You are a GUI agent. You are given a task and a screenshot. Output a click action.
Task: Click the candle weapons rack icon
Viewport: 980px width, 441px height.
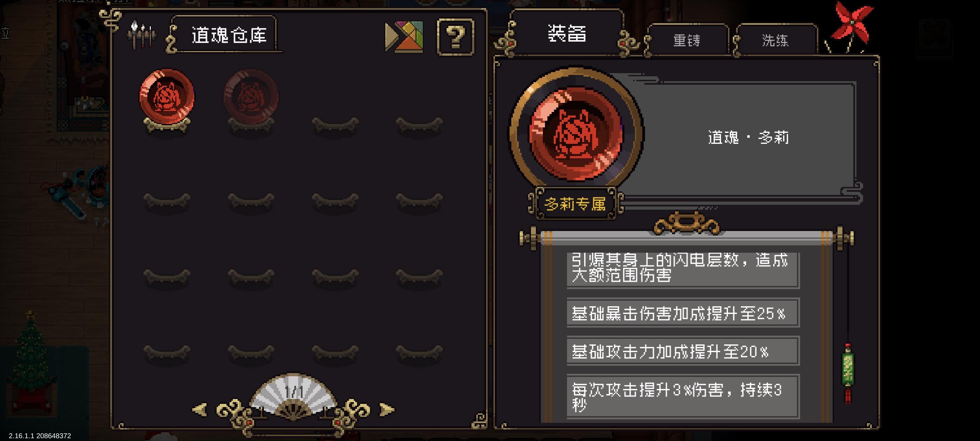coord(141,35)
